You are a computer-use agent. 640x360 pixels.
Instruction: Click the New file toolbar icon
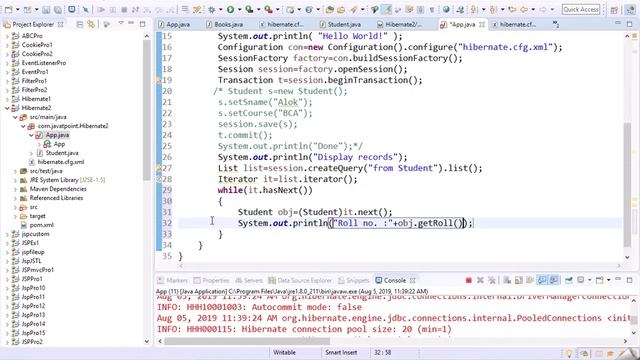pos(8,9)
